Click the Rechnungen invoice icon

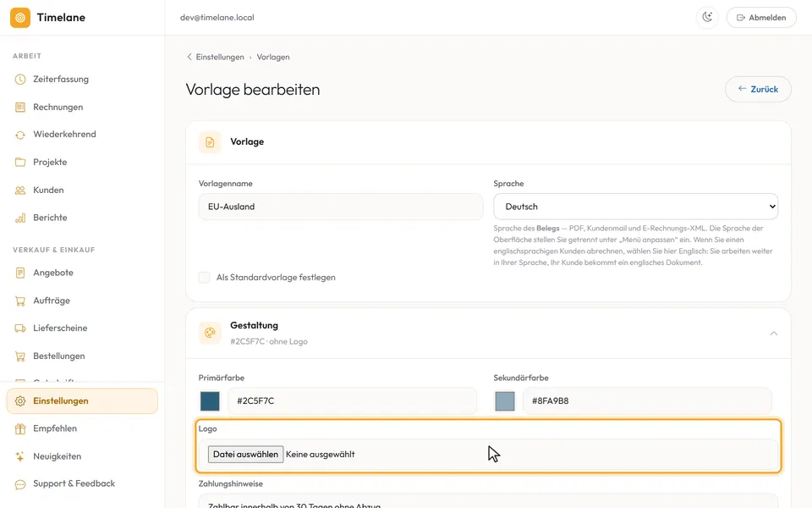point(20,108)
